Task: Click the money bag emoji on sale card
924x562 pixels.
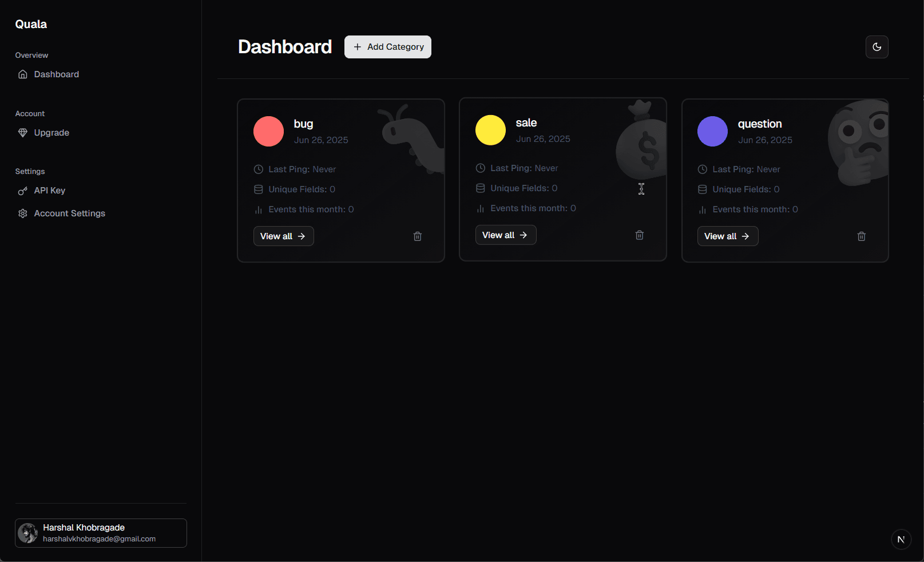Action: point(642,140)
